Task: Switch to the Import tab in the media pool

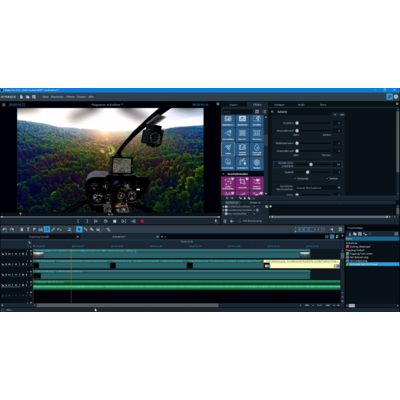Action: (233, 105)
